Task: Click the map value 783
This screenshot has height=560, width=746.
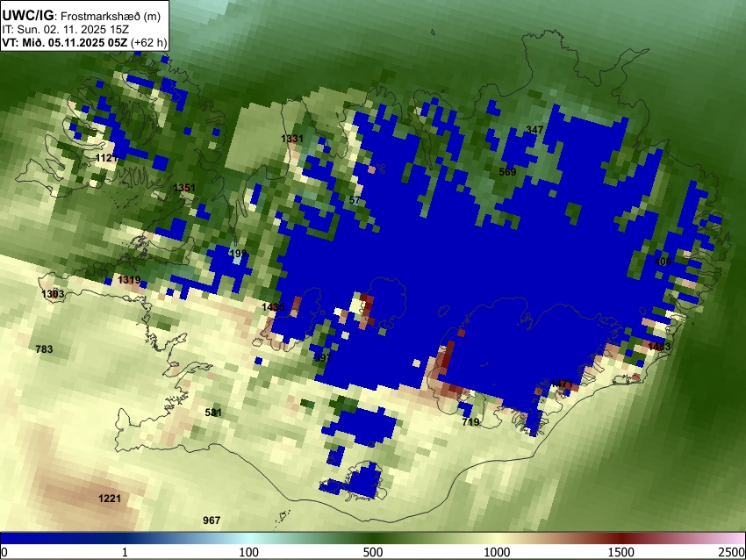Action: tap(44, 349)
